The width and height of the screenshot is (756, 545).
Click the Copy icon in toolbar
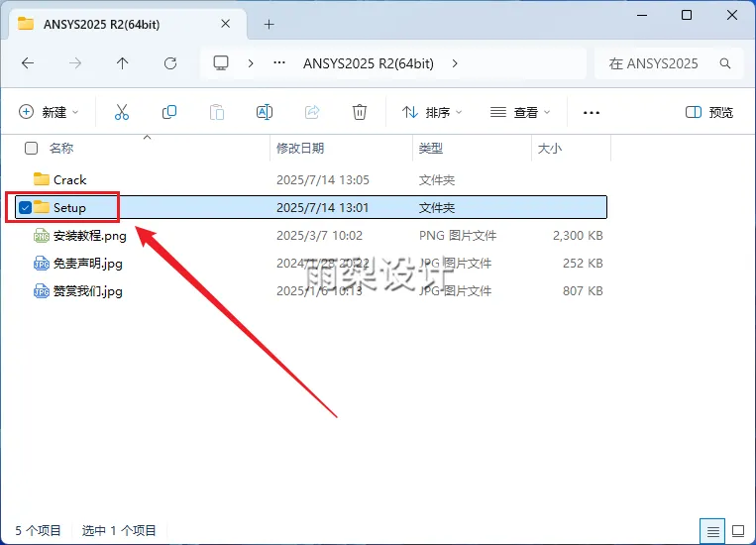[x=169, y=112]
